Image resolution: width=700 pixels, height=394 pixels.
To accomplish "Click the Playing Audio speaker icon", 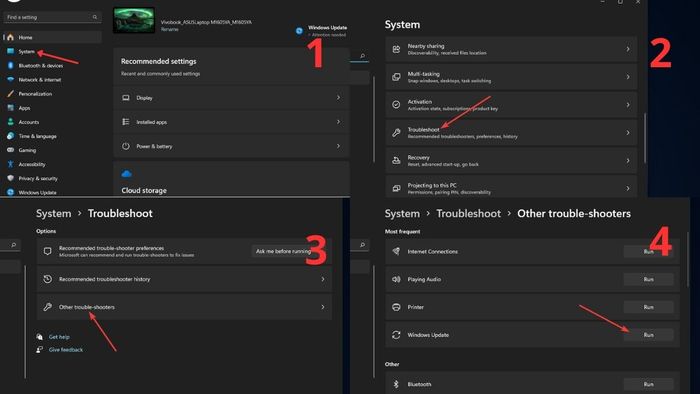I will click(396, 279).
